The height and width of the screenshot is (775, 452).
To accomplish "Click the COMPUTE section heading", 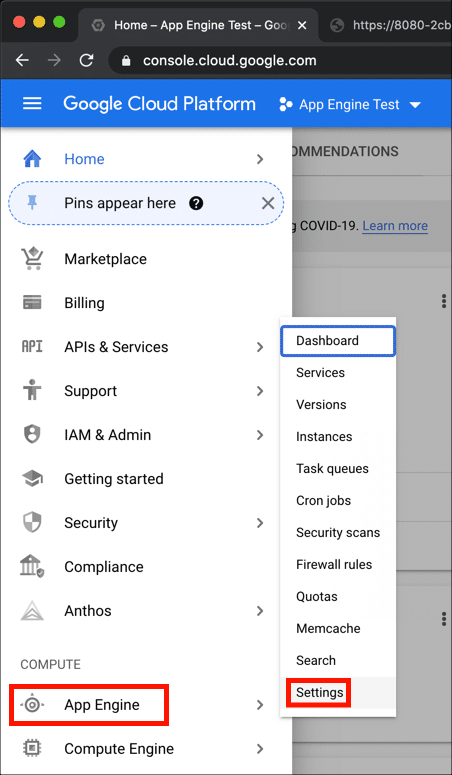I will point(50,665).
